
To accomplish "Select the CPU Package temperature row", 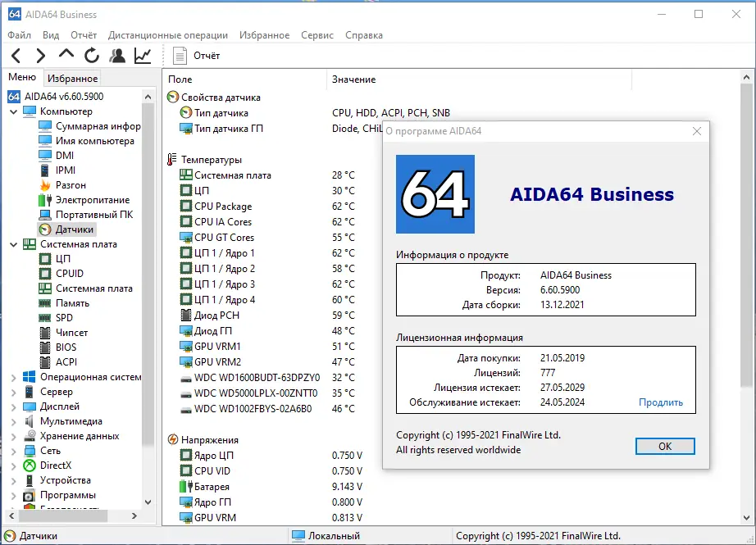I will pos(268,207).
